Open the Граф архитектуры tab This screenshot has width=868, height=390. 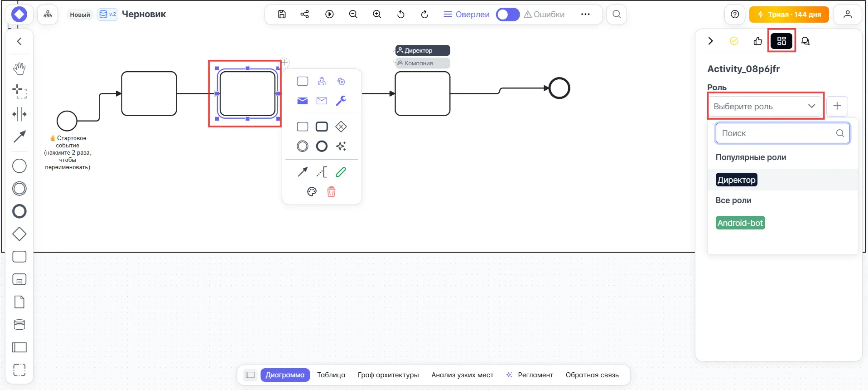(x=388, y=375)
